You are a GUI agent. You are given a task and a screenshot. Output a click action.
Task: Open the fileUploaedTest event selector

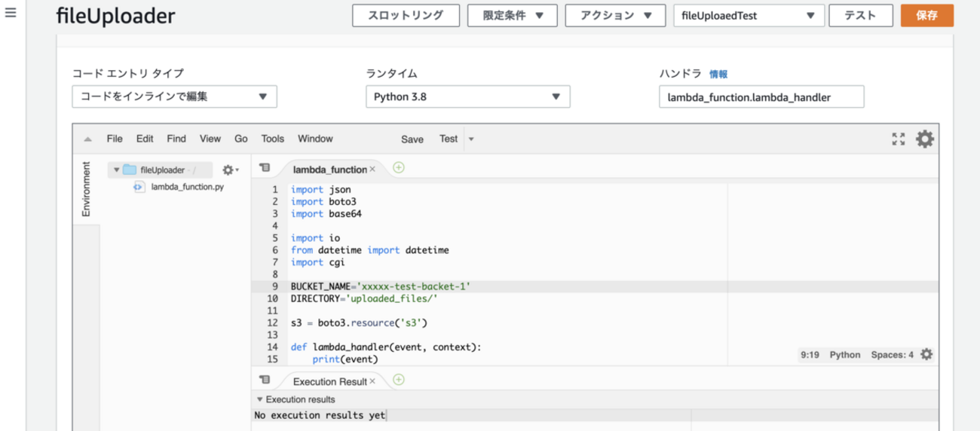(749, 15)
